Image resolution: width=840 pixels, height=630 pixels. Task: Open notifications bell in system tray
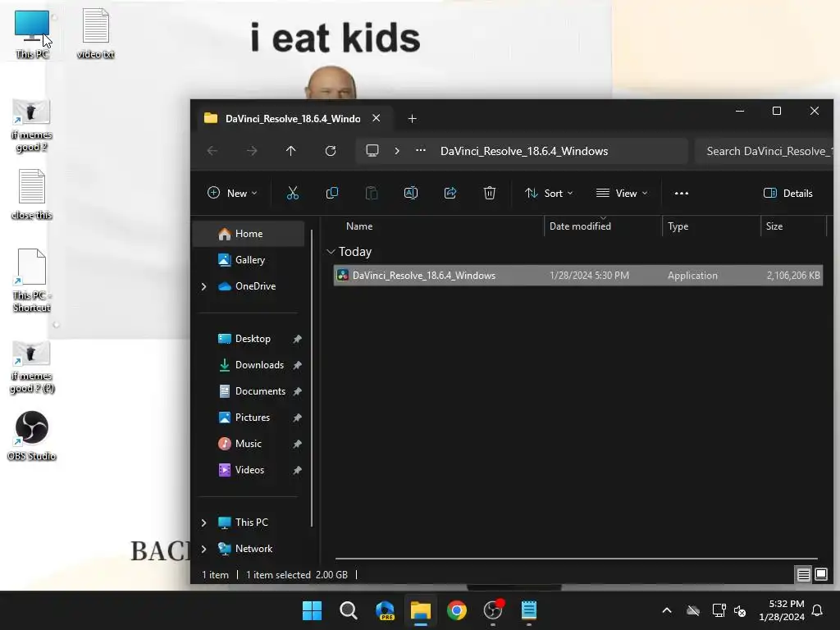click(x=817, y=610)
